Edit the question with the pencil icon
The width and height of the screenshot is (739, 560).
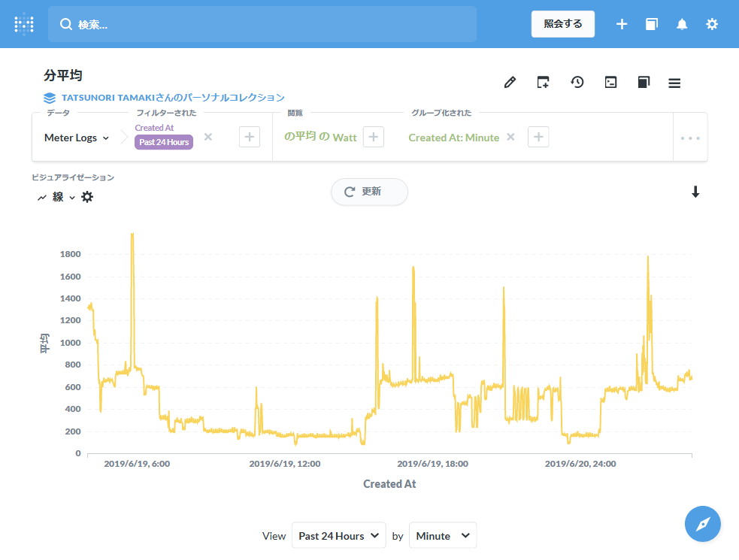(510, 83)
